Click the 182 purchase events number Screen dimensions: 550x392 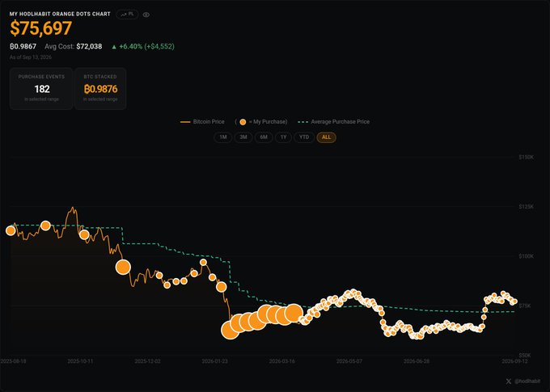(42, 89)
